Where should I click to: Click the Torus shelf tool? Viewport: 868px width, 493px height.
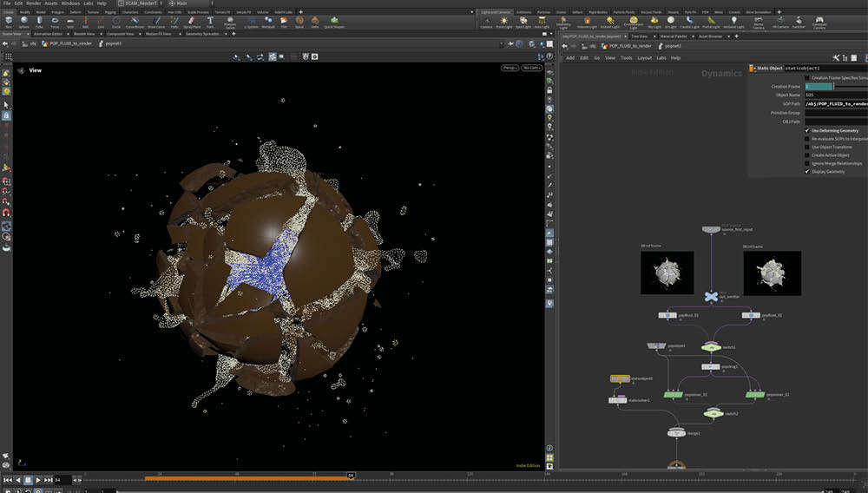coord(56,21)
